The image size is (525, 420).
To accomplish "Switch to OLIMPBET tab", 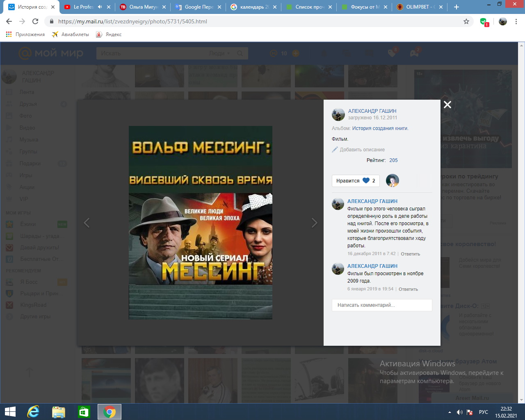I will pyautogui.click(x=419, y=7).
